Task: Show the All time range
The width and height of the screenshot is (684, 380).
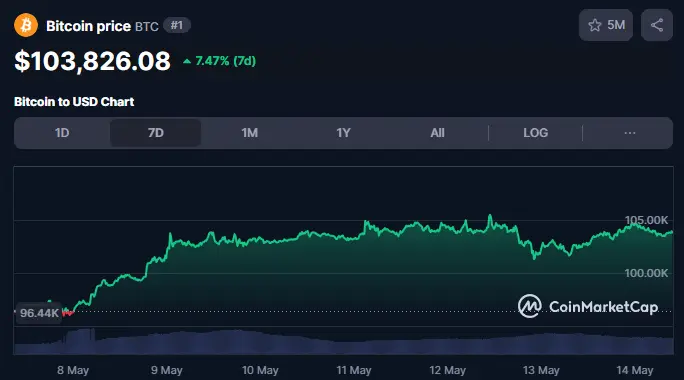Action: click(438, 133)
